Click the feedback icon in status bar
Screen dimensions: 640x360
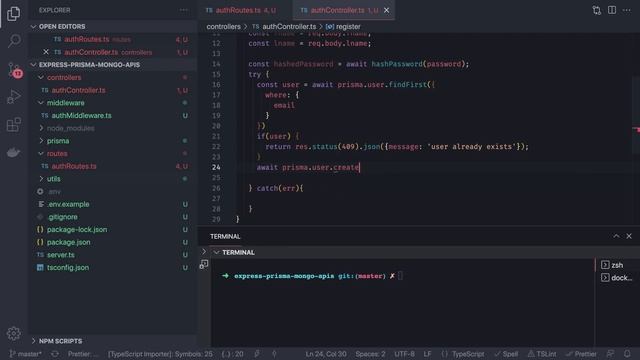coord(610,354)
